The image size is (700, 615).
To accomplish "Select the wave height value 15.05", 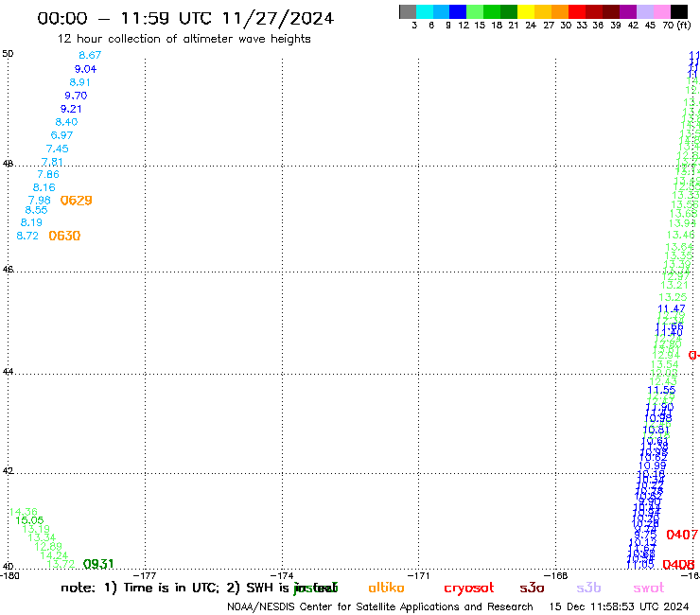I will [x=29, y=520].
